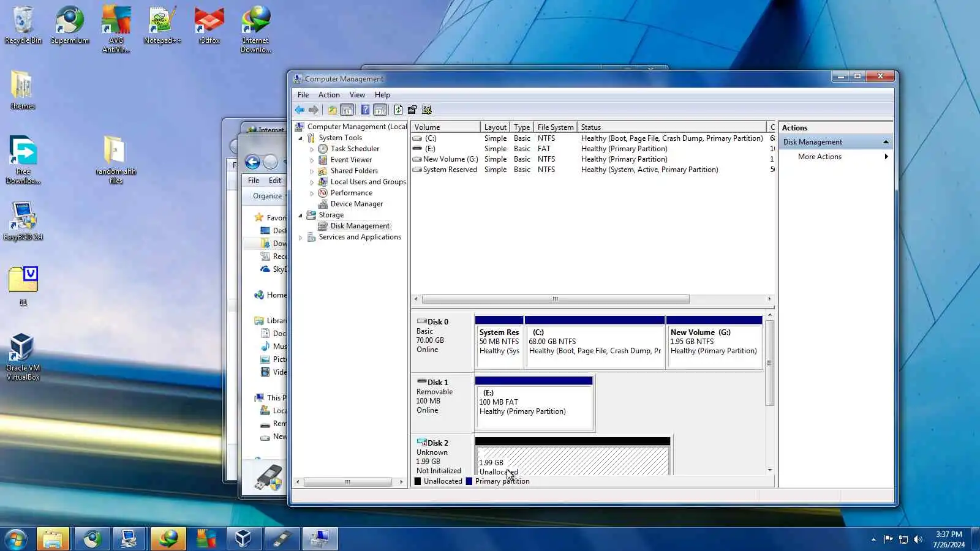Screen dimensions: 980x551
Task: Expand the Shared Folders node
Action: 312,171
